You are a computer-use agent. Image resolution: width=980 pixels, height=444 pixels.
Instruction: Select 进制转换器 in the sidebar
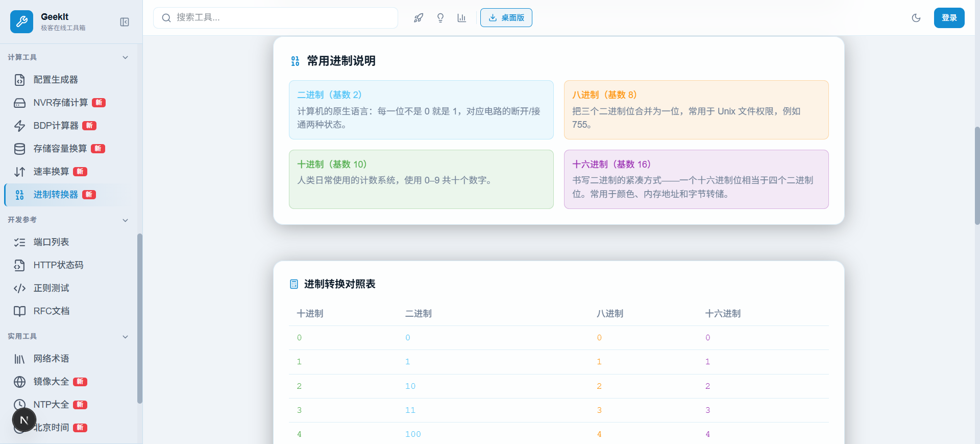[69, 195]
